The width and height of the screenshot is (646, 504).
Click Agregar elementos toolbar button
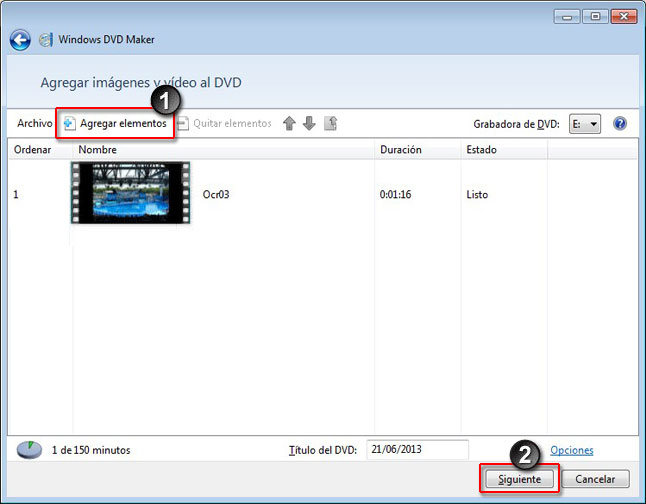tap(115, 123)
